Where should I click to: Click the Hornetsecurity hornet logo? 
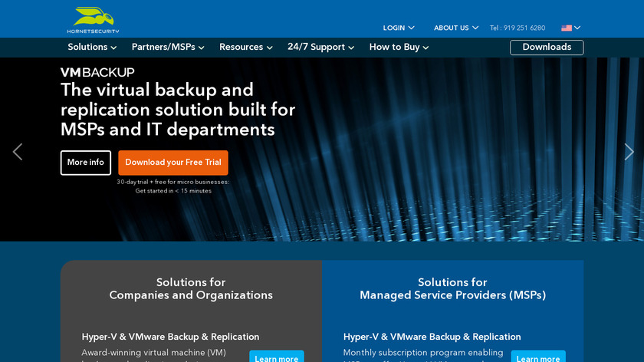click(94, 20)
